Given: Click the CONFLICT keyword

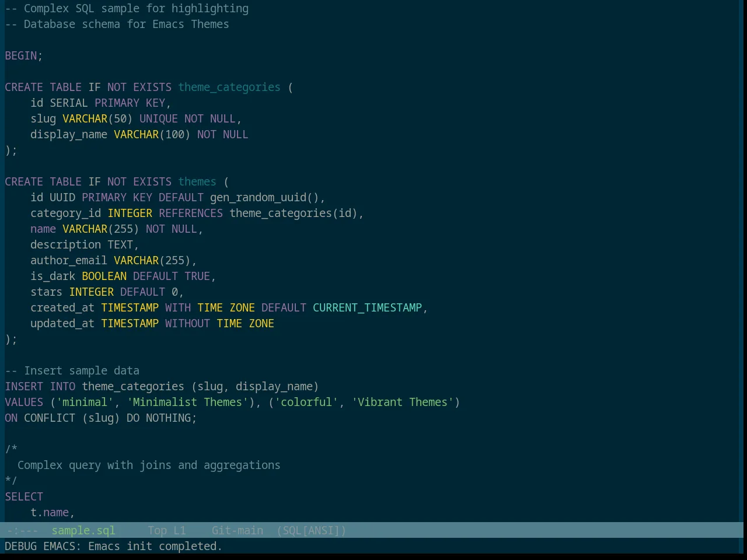Looking at the screenshot, I should [x=50, y=418].
